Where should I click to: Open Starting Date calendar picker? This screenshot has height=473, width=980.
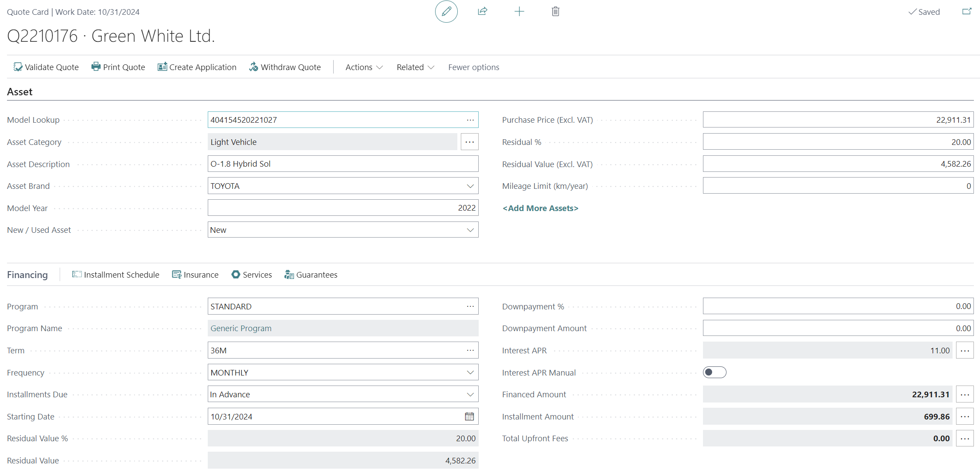[x=469, y=416]
